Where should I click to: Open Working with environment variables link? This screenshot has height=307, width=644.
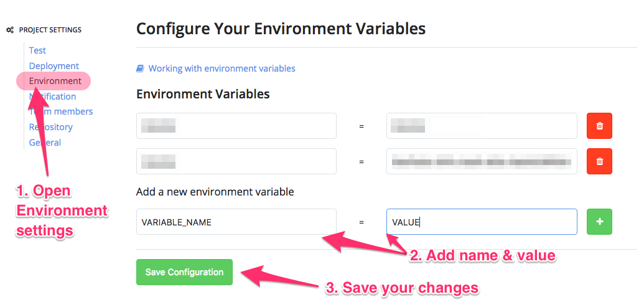(x=222, y=68)
